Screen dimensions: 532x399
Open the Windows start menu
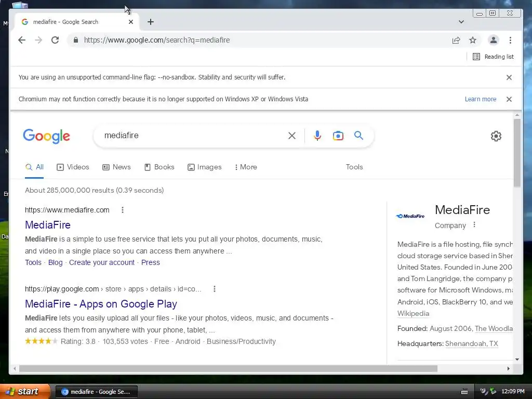click(x=25, y=392)
